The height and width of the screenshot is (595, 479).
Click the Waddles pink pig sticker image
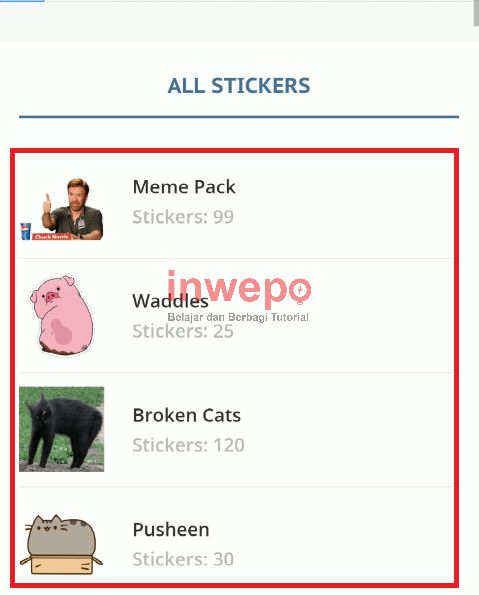(x=61, y=315)
